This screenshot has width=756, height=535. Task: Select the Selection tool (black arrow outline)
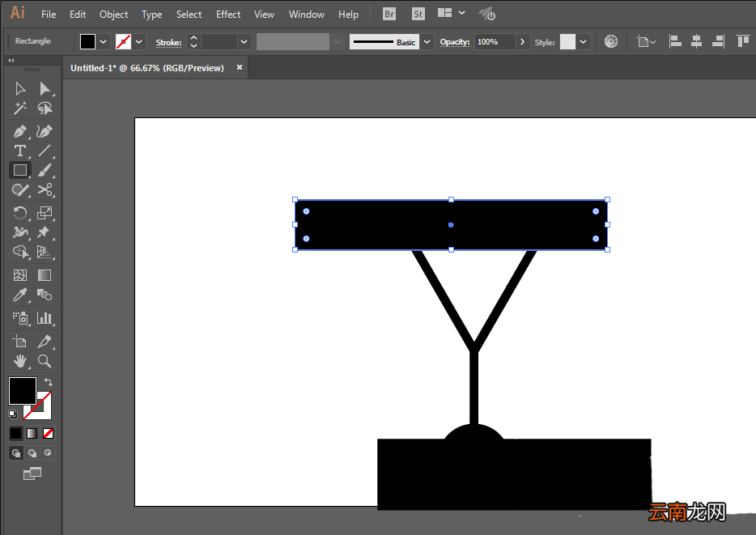pos(20,89)
